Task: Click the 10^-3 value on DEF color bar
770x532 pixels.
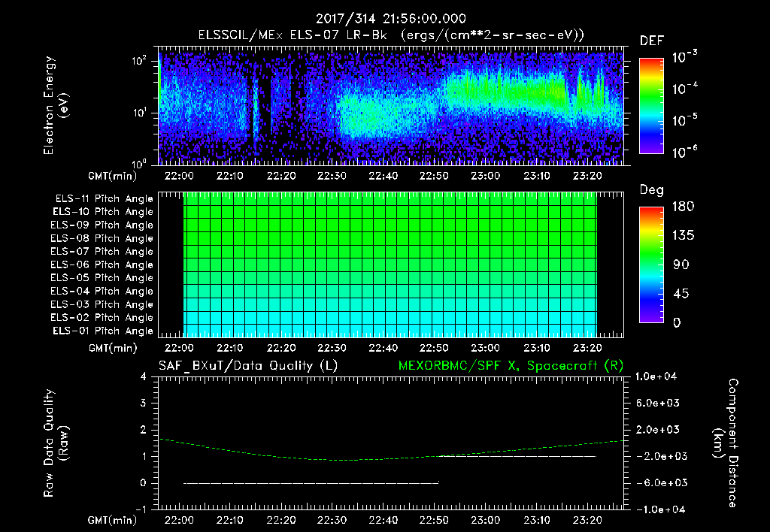Action: (685, 56)
